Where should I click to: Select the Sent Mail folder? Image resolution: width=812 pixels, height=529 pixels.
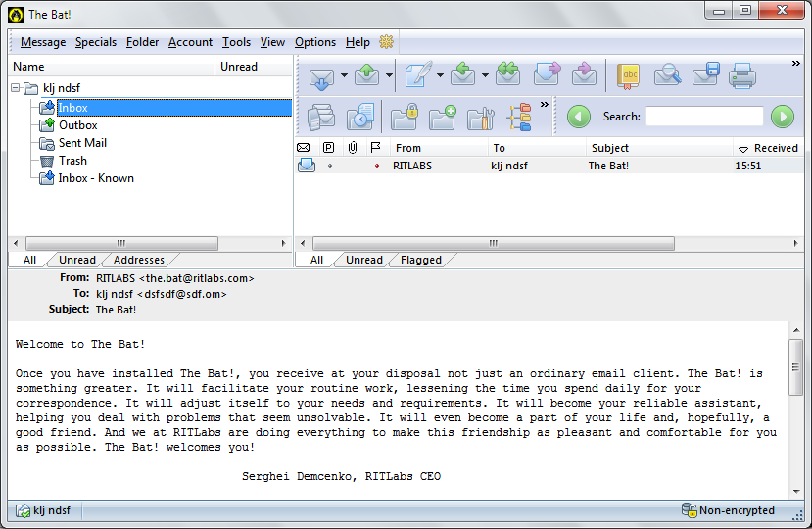tap(82, 143)
